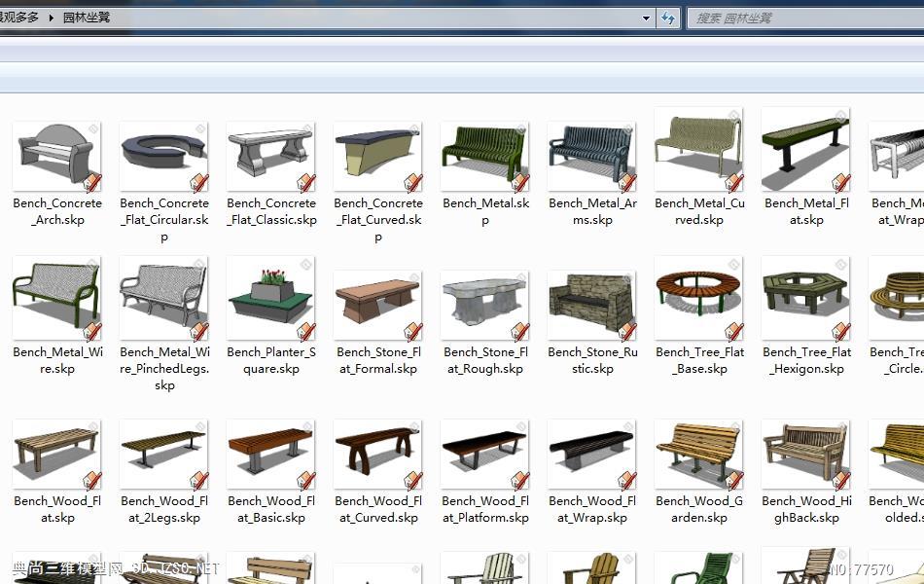Select the Bench_Metal_Curved.skp file icon
Viewport: 924px width, 584px height.
[x=699, y=149]
